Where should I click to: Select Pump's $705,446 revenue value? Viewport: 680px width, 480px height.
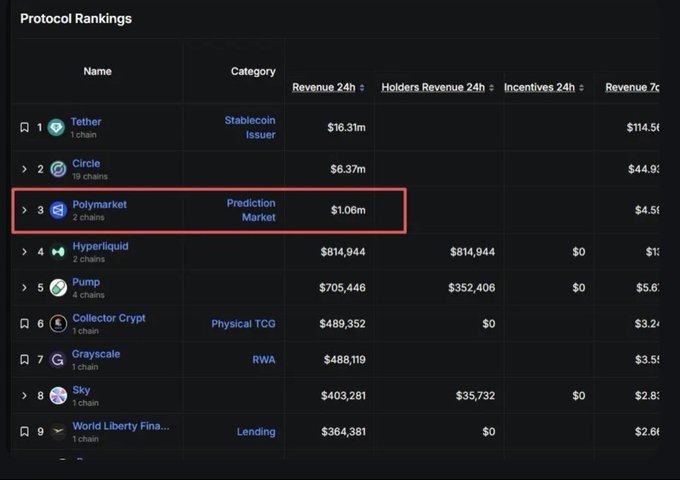[342, 288]
